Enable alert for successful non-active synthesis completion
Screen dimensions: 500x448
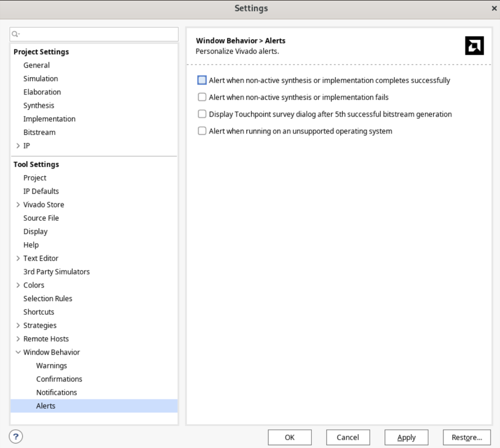pyautogui.click(x=202, y=80)
